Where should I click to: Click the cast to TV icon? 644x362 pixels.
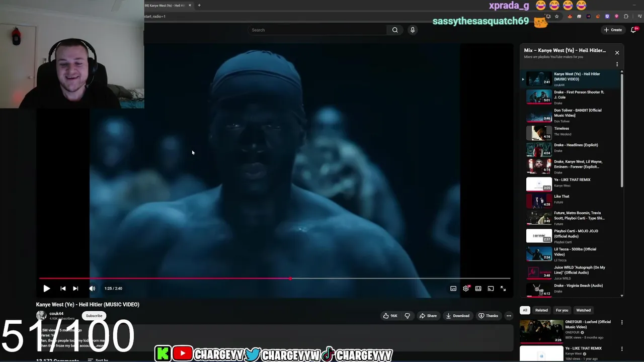tap(491, 289)
